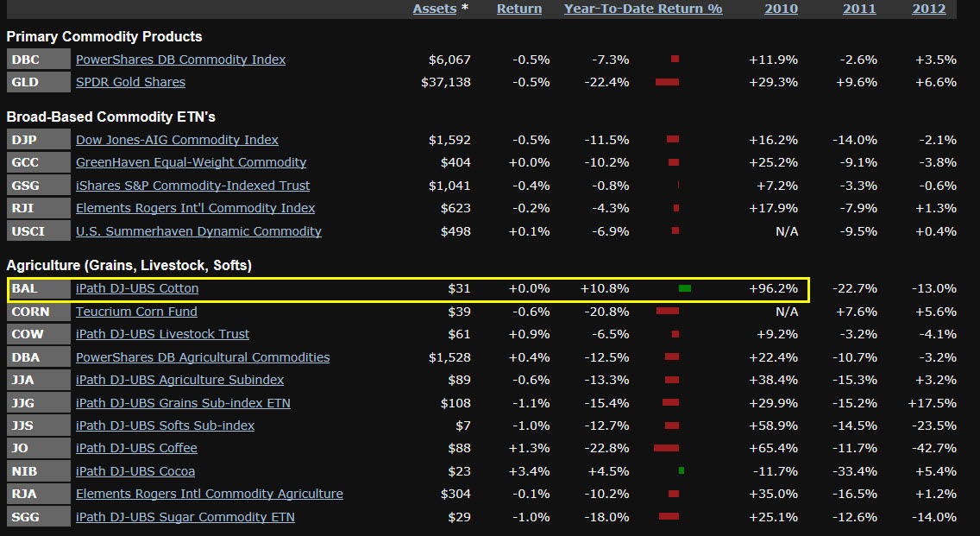Click the green YTD bar for BAL
980x536 pixels.
(685, 288)
